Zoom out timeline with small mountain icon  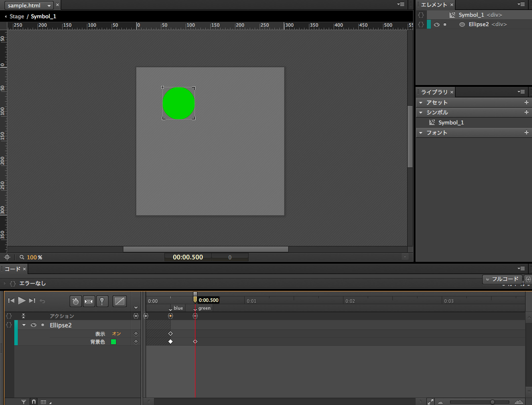[x=440, y=403]
